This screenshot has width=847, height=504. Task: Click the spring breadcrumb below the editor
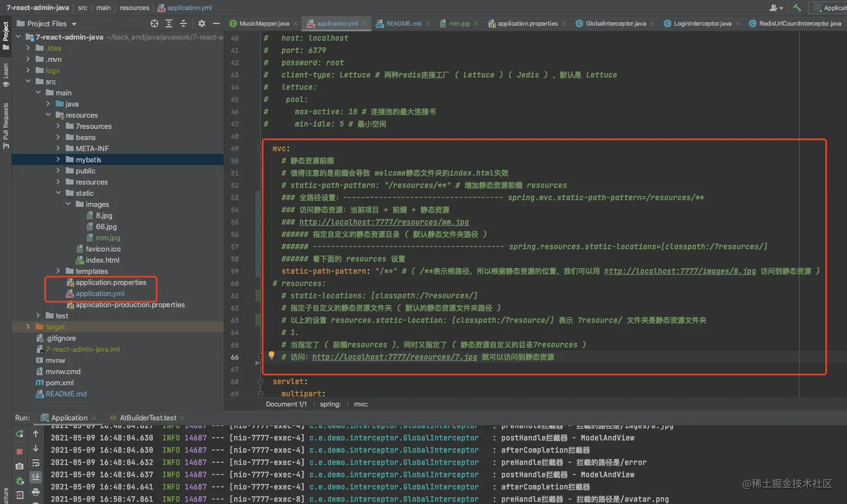(x=330, y=404)
